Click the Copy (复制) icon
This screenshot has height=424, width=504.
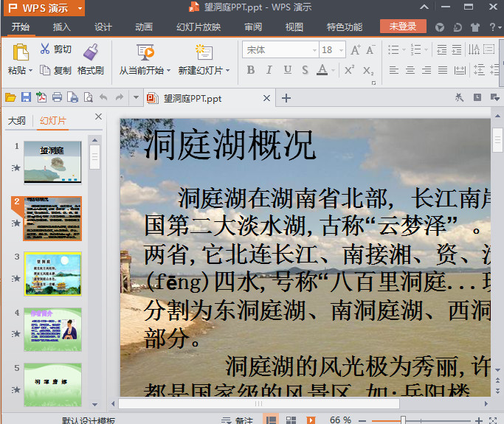coord(46,71)
